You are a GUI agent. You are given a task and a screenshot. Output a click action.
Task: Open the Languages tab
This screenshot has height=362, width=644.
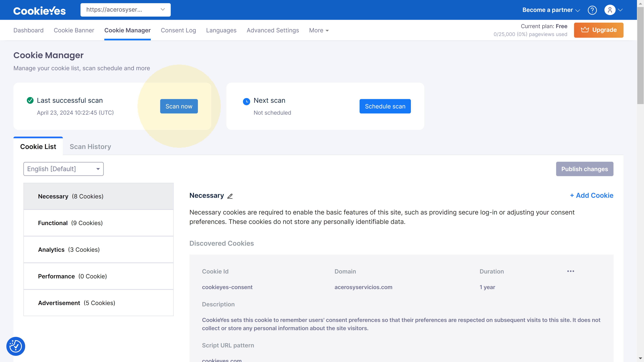point(221,30)
